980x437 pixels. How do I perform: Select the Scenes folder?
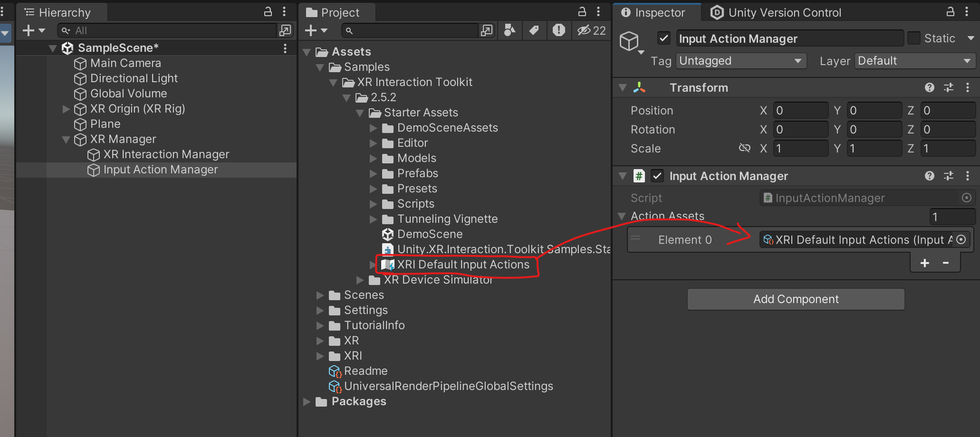coord(356,295)
